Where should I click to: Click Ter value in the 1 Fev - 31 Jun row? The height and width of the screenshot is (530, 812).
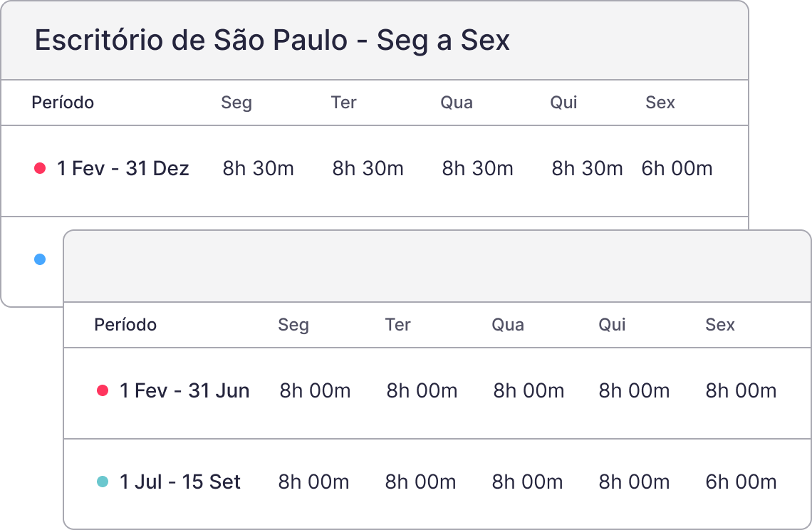pos(422,390)
